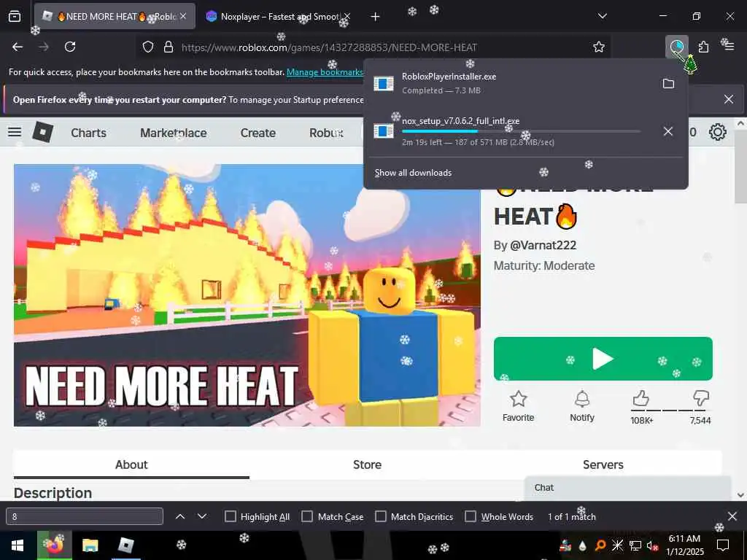Open a new browser tab
The width and height of the screenshot is (747, 560).
click(x=376, y=17)
